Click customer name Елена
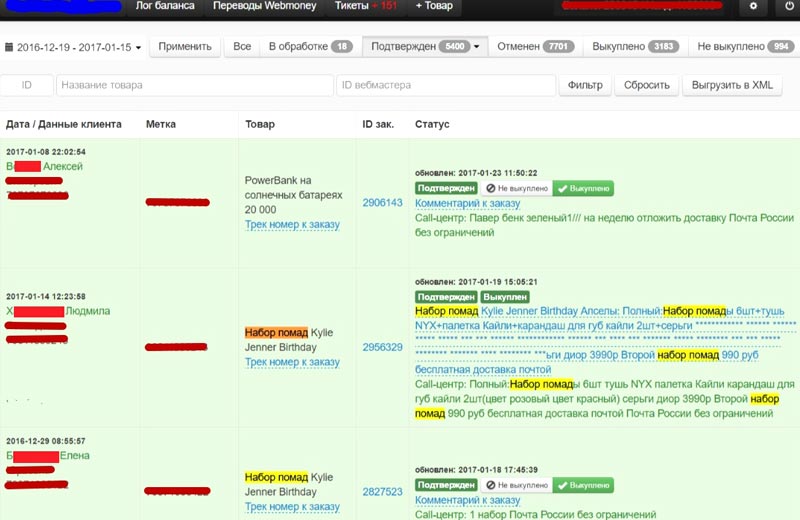800x520 pixels. (x=74, y=456)
